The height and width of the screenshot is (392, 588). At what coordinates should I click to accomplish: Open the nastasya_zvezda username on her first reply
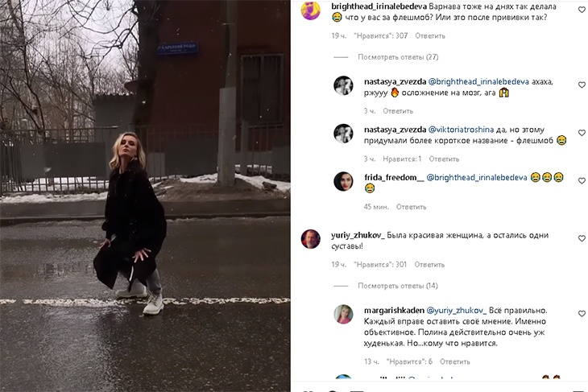point(395,81)
